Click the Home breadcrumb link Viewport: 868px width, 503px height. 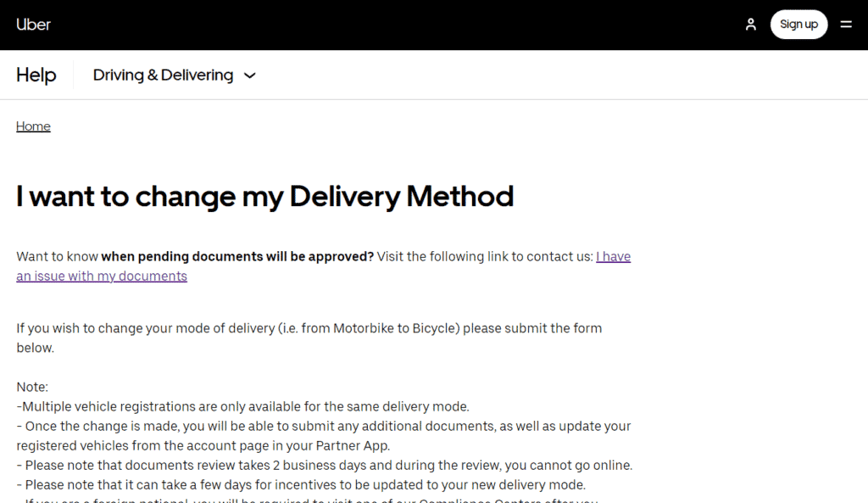click(33, 126)
